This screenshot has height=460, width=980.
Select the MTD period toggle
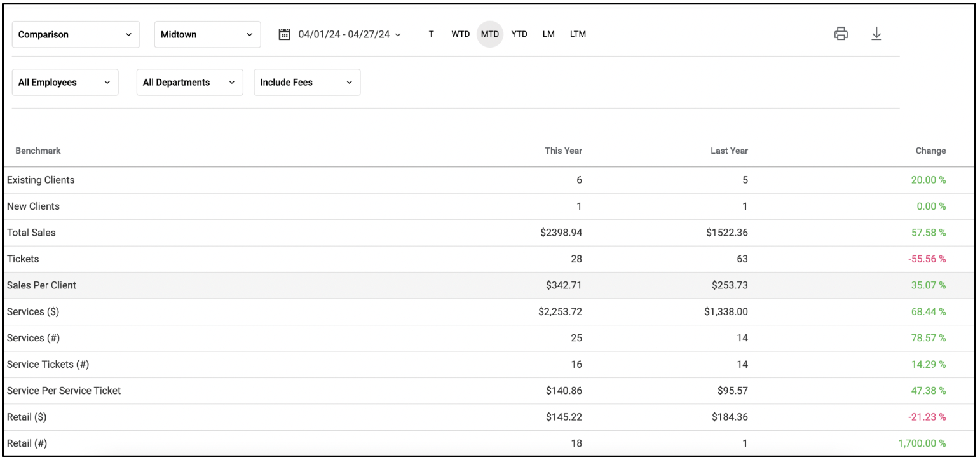(490, 34)
